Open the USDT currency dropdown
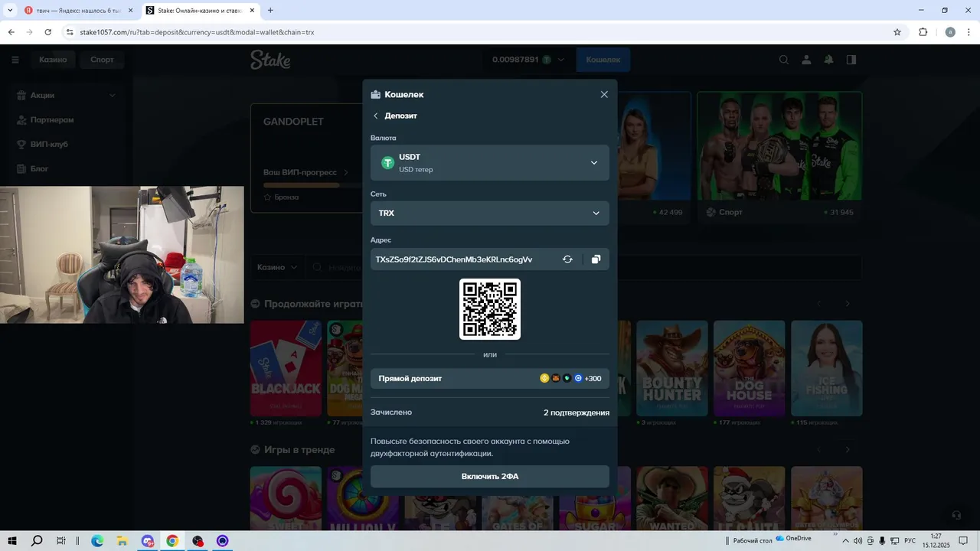The width and height of the screenshot is (980, 551). [490, 163]
